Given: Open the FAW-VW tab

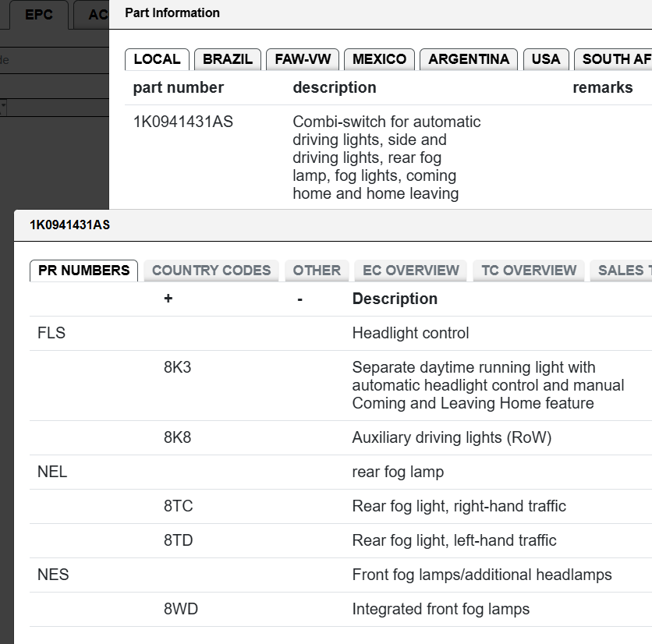Looking at the screenshot, I should (303, 59).
